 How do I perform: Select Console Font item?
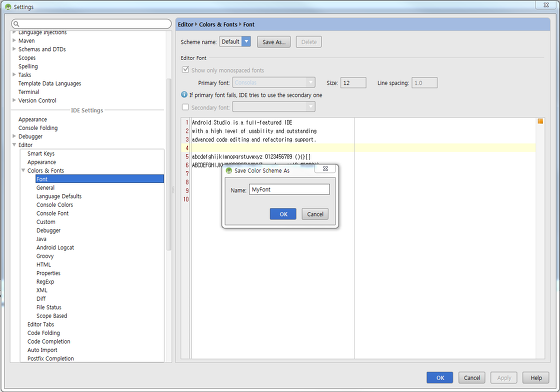pos(52,213)
